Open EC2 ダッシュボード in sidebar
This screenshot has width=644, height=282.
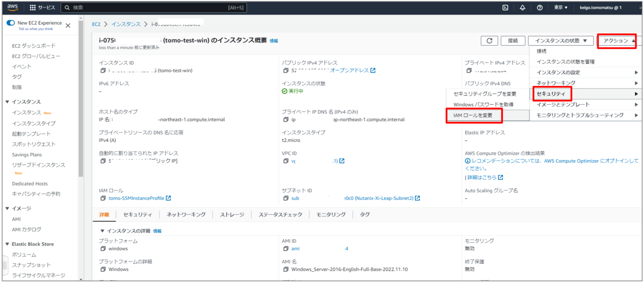[x=34, y=46]
